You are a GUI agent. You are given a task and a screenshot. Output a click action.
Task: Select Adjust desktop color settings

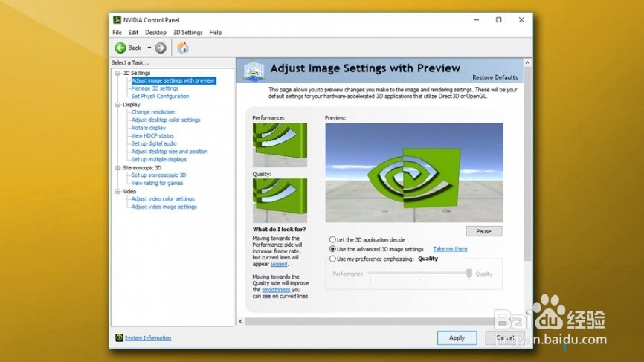click(x=166, y=120)
